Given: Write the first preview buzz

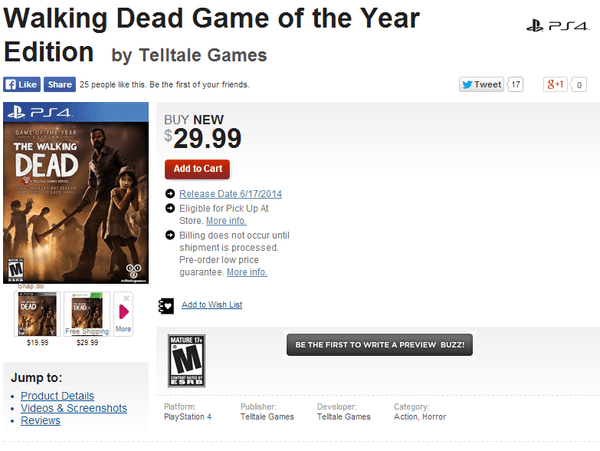Looking at the screenshot, I should coord(380,345).
